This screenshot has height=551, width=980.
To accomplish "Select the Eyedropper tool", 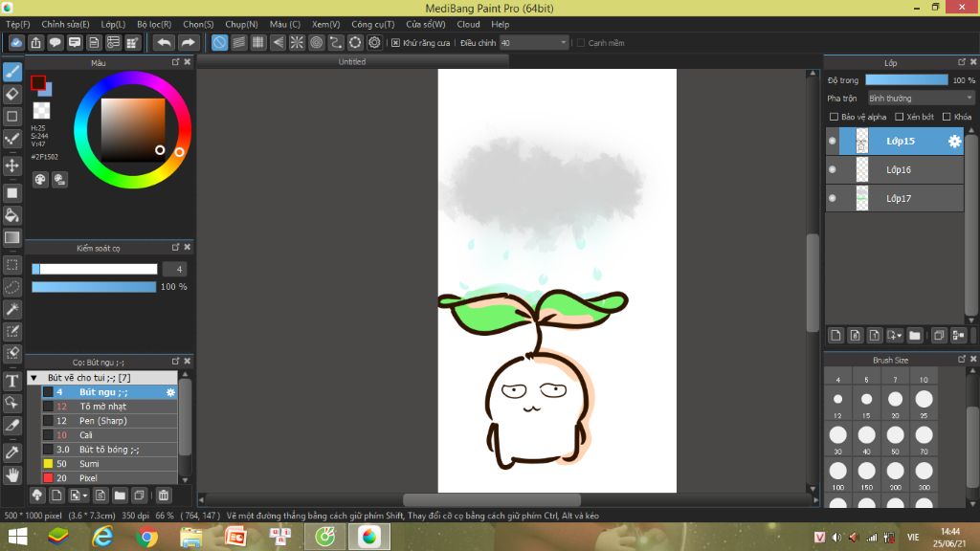I will tap(11, 452).
